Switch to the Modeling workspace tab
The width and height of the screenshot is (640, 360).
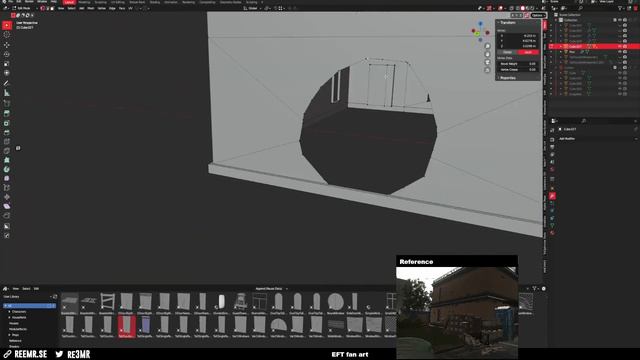click(84, 2)
